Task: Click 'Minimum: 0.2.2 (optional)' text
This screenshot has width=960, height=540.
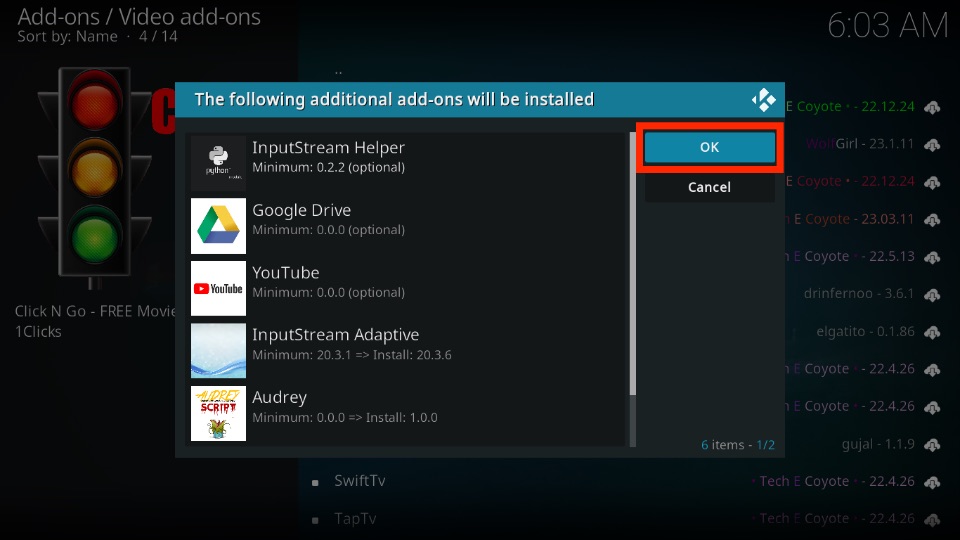Action: [328, 168]
